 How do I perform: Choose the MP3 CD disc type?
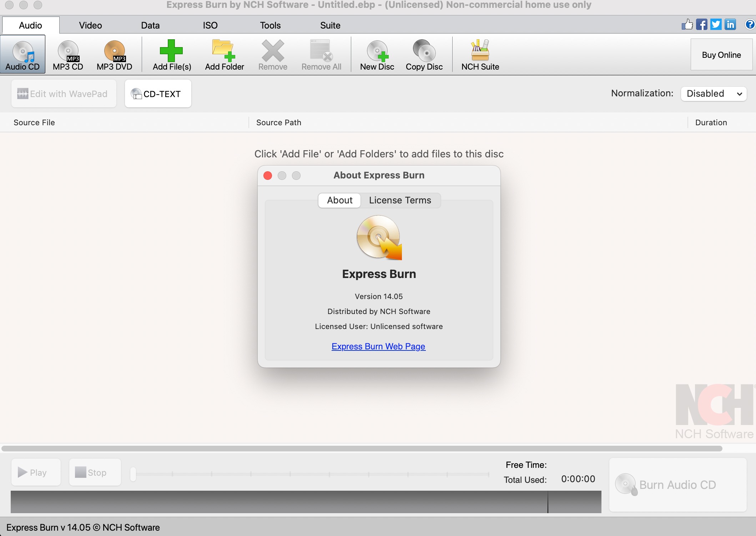68,54
